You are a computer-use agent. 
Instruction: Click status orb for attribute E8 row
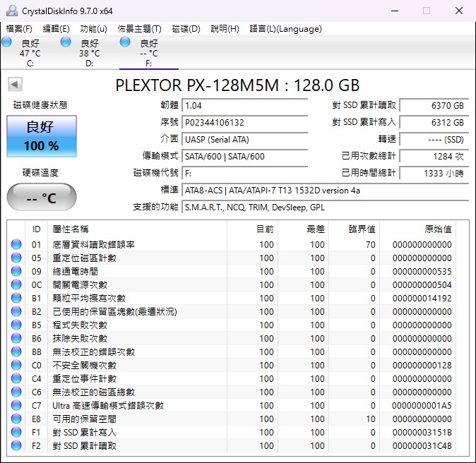click(x=16, y=419)
